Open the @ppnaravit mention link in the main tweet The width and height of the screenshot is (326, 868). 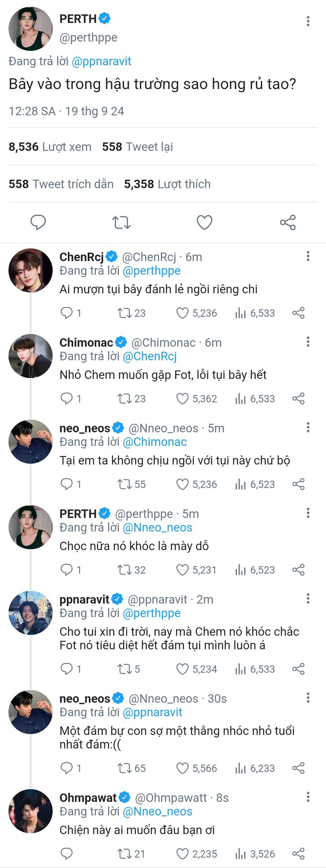click(x=101, y=61)
